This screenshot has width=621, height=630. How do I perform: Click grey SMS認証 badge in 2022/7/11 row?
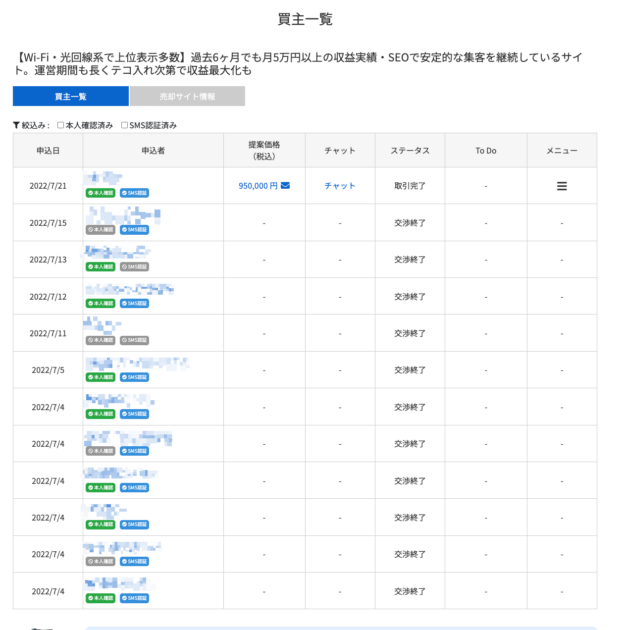coord(134,341)
